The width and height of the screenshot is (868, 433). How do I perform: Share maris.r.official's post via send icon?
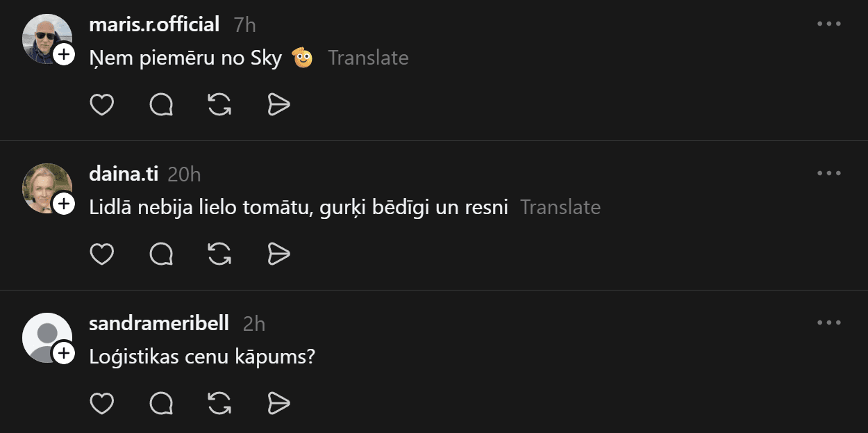pos(278,105)
